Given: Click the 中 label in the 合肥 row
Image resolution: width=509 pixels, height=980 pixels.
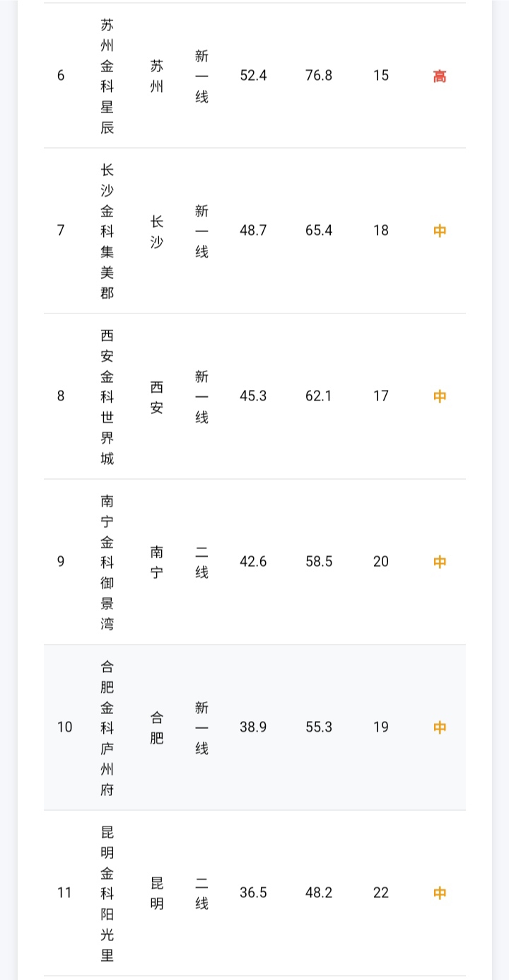Looking at the screenshot, I should click(x=440, y=727).
